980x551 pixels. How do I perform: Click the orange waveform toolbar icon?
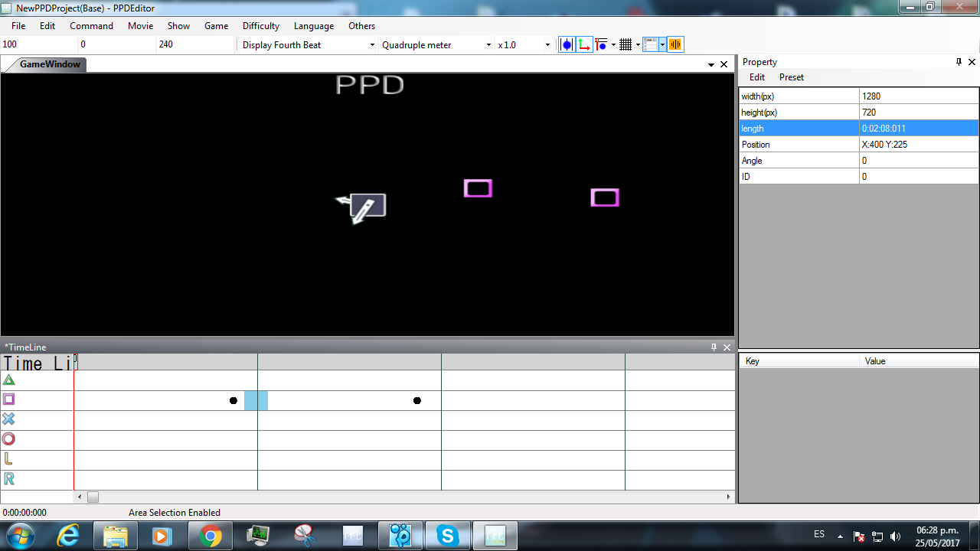pyautogui.click(x=675, y=45)
